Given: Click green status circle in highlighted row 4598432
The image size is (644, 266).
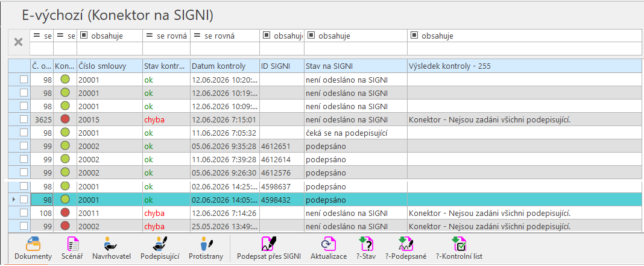Looking at the screenshot, I should [x=65, y=200].
